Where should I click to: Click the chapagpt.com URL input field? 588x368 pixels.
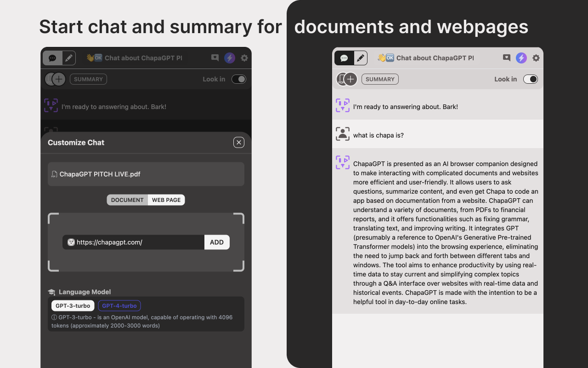(x=134, y=242)
